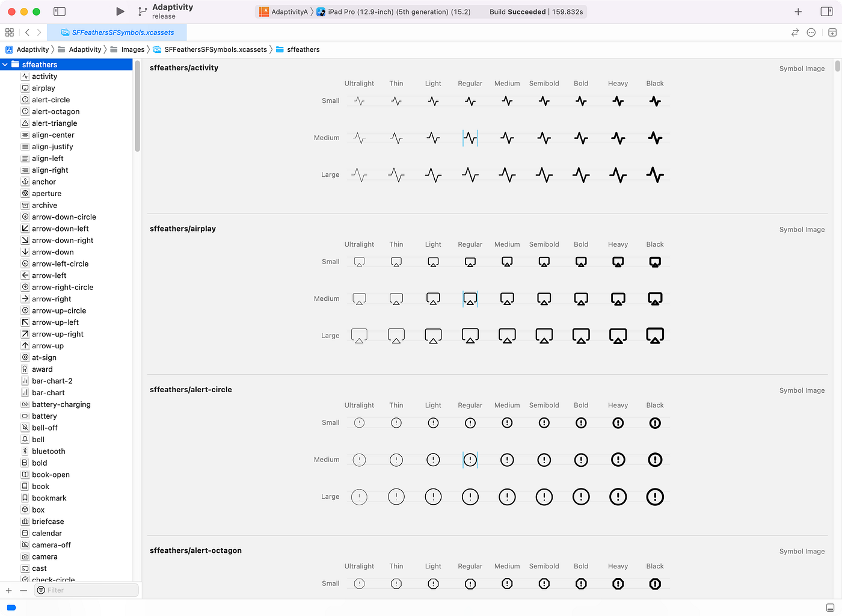Toggle the navigator sidebar panel
Image resolution: width=842 pixels, height=616 pixels.
pyautogui.click(x=59, y=11)
